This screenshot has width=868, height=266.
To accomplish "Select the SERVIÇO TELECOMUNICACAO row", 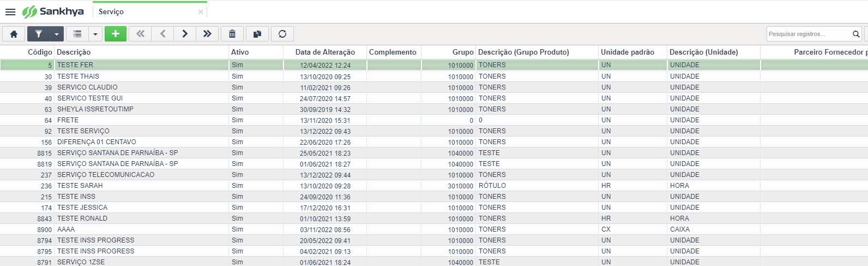I will (x=434, y=175).
